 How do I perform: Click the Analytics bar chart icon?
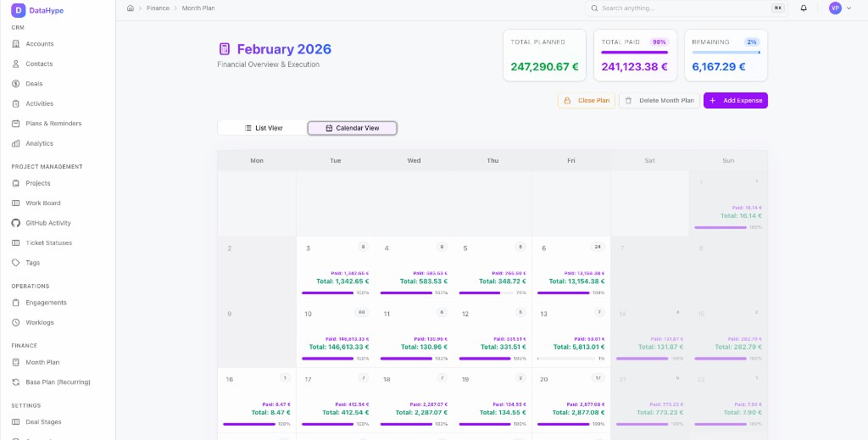[15, 143]
